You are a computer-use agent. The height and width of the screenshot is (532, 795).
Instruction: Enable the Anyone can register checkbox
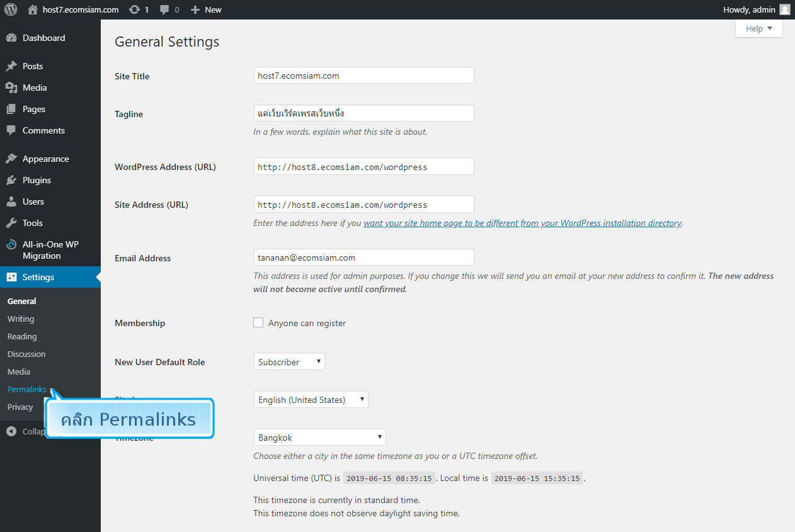pyautogui.click(x=258, y=322)
